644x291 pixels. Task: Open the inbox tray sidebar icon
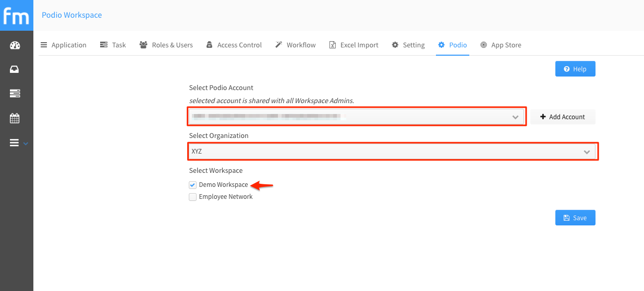click(x=15, y=69)
